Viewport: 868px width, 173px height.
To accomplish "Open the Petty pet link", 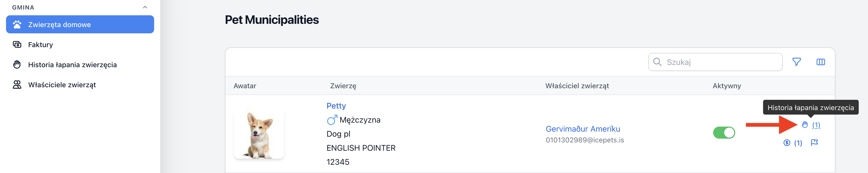I will click(336, 106).
